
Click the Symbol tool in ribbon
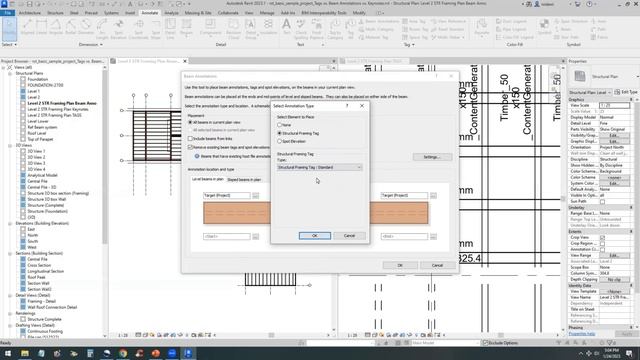pyautogui.click(x=544, y=28)
